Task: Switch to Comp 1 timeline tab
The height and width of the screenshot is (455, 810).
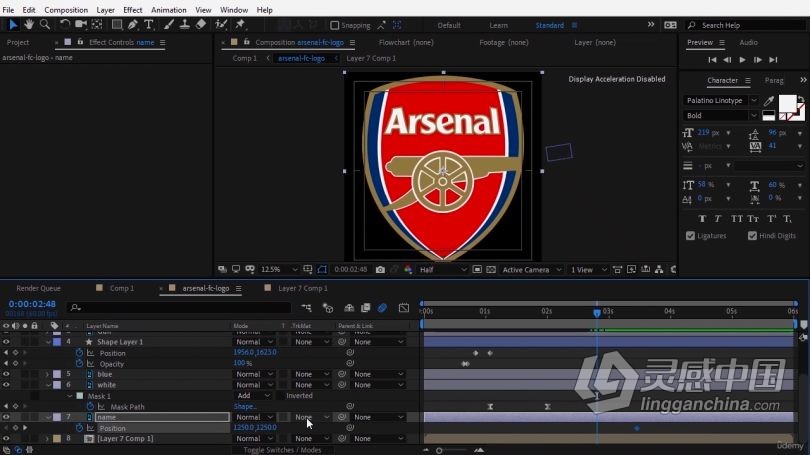Action: (x=121, y=288)
